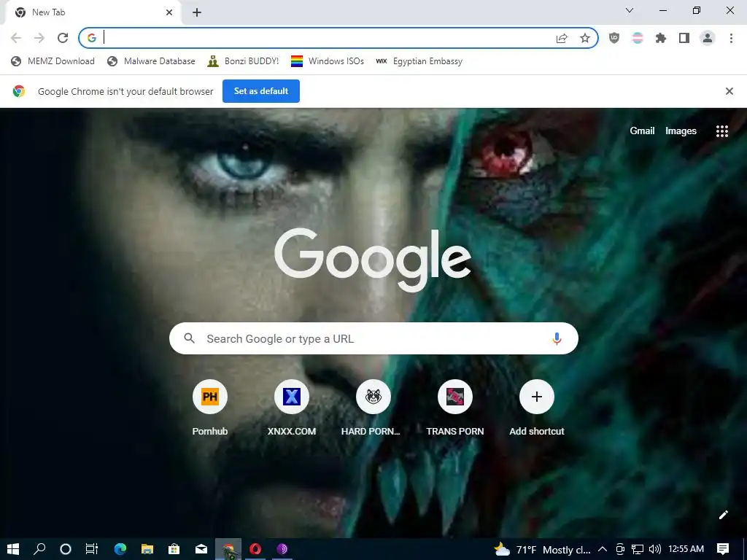Open Microsoft Store from taskbar

tap(174, 549)
